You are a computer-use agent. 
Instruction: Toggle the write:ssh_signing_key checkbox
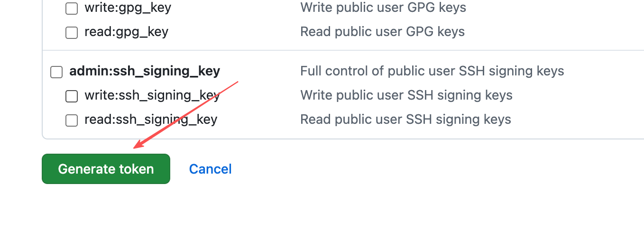pyautogui.click(x=72, y=96)
